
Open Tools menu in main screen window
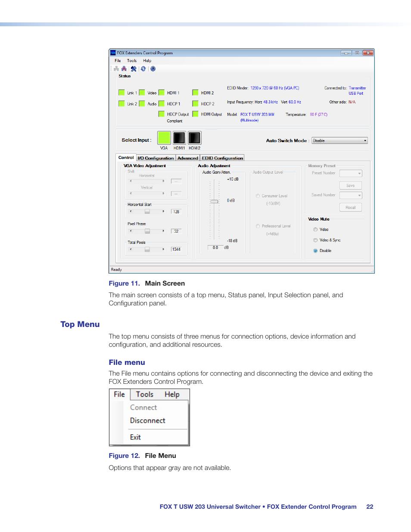pos(132,61)
